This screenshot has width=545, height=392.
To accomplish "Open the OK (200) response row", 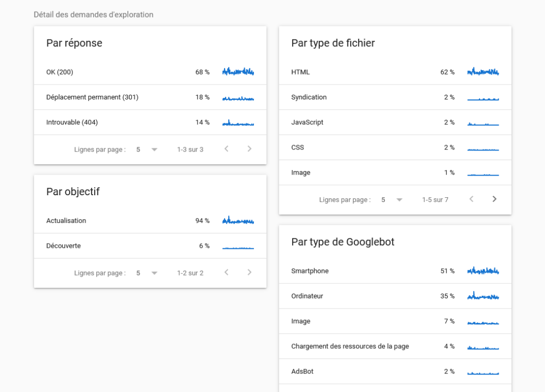I will click(x=150, y=72).
